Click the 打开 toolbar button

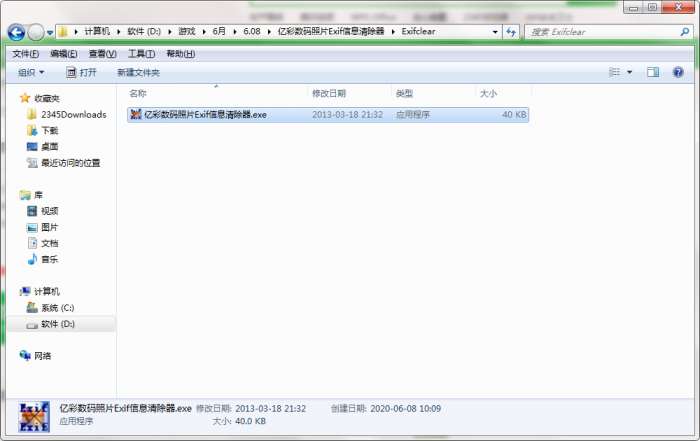[81, 72]
